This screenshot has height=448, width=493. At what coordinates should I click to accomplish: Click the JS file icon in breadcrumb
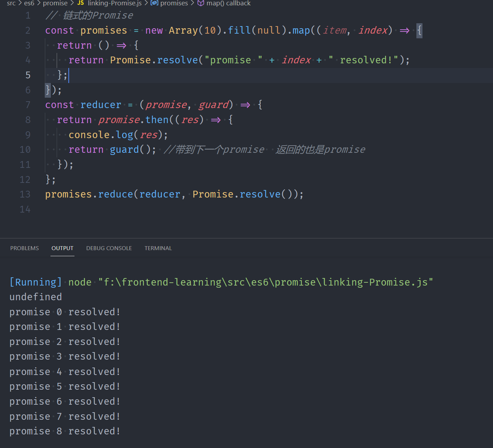[x=81, y=3]
